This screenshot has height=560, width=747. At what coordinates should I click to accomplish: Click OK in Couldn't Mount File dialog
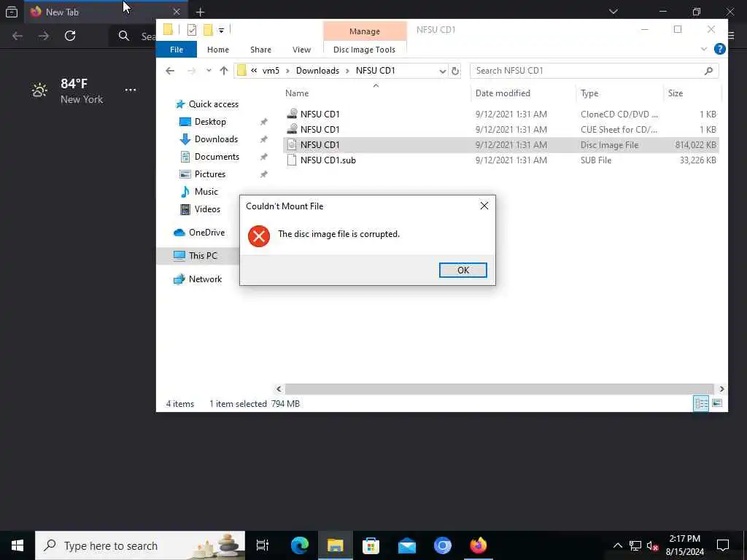click(462, 270)
